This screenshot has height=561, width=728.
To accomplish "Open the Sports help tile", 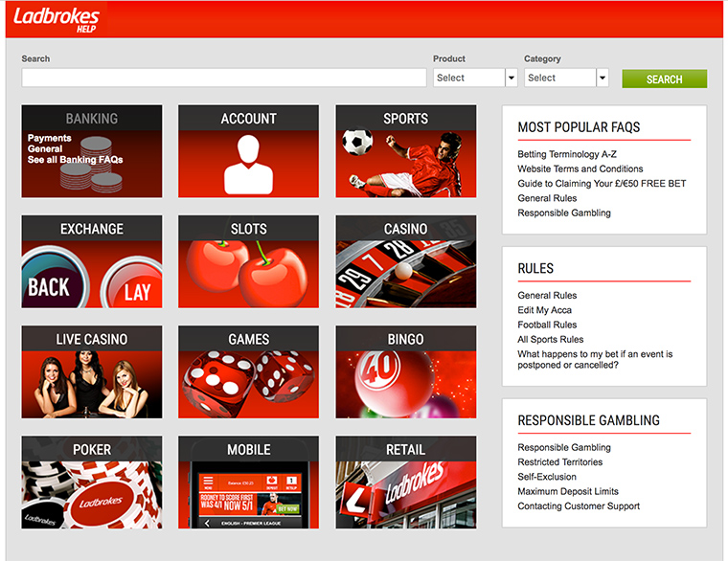I will pos(406,151).
